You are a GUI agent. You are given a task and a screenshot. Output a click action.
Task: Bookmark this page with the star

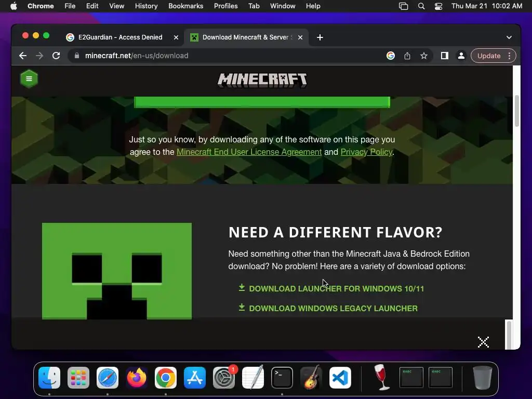pos(424,56)
